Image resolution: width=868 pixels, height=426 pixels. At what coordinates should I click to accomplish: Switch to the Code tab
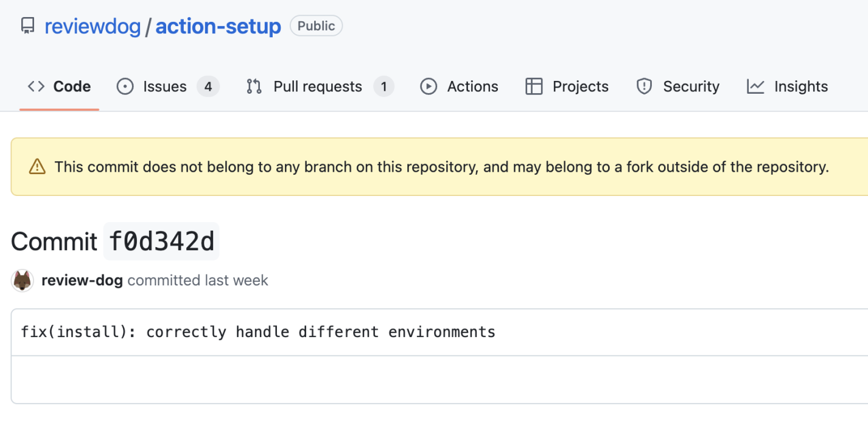pos(72,86)
